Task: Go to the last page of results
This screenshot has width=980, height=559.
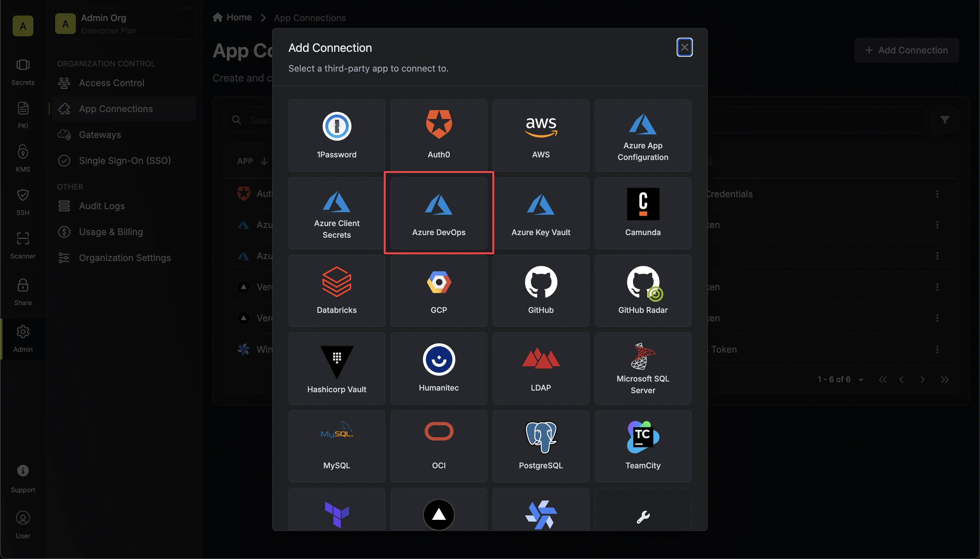Action: click(x=945, y=380)
